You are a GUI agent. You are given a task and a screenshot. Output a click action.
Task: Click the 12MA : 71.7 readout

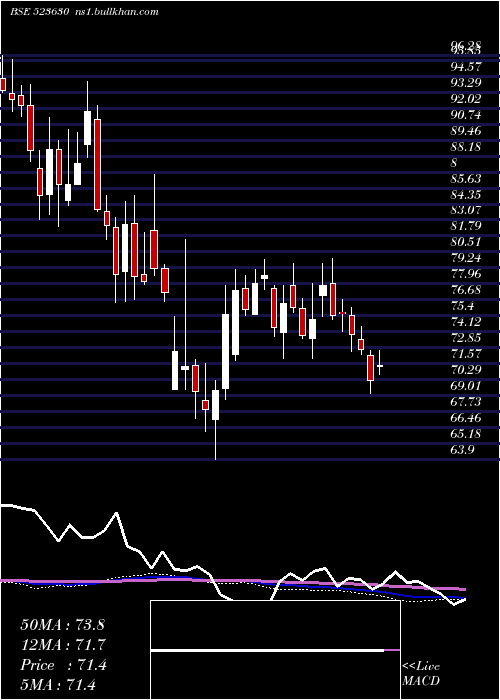(x=62, y=645)
